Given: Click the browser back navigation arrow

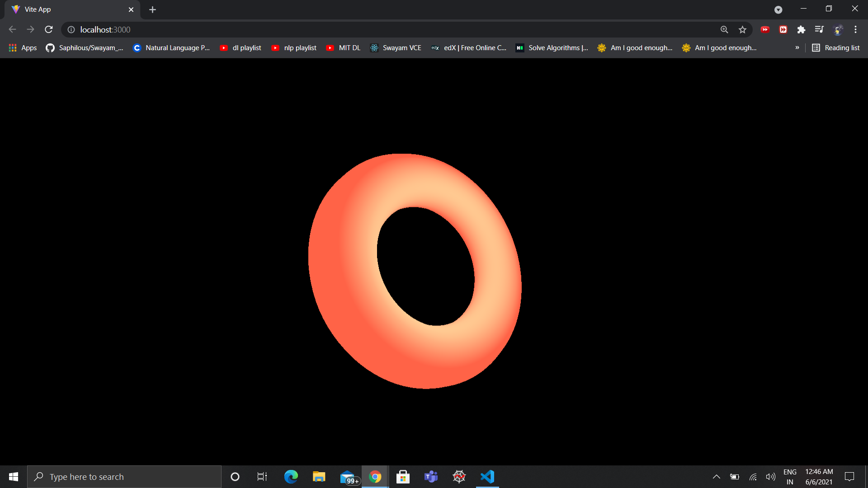Looking at the screenshot, I should point(12,29).
